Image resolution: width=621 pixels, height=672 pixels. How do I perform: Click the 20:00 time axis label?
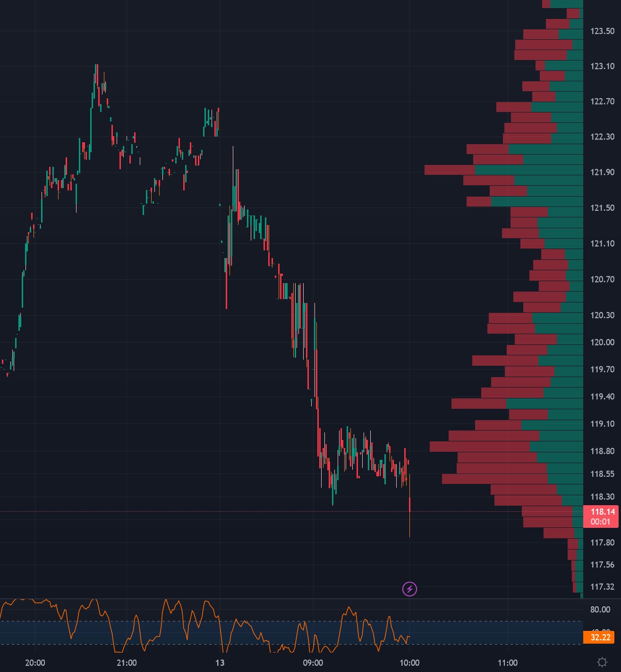pyautogui.click(x=35, y=663)
